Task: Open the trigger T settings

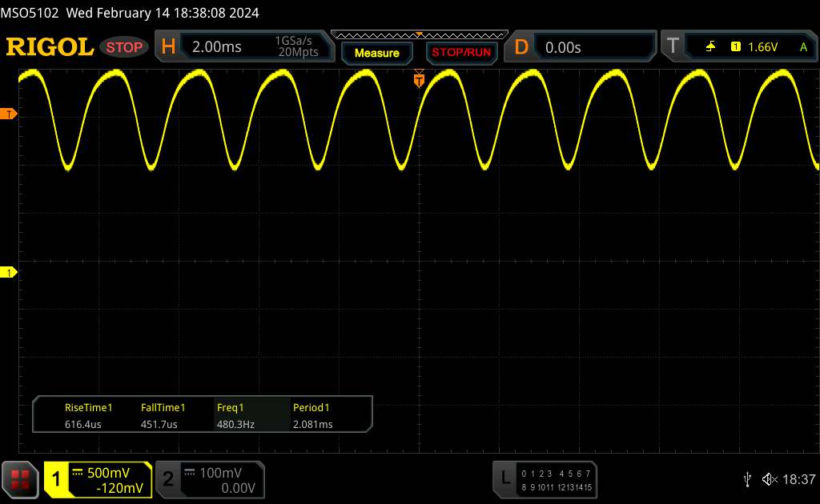Action: tap(673, 46)
